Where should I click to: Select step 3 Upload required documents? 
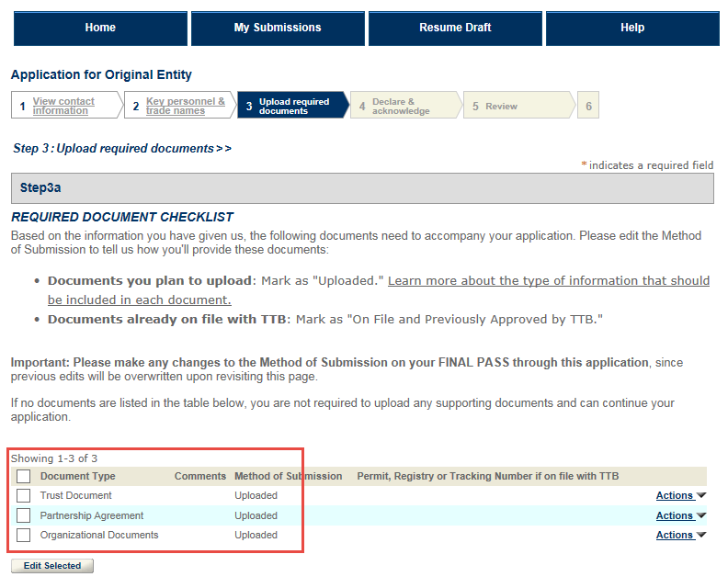pos(293,107)
